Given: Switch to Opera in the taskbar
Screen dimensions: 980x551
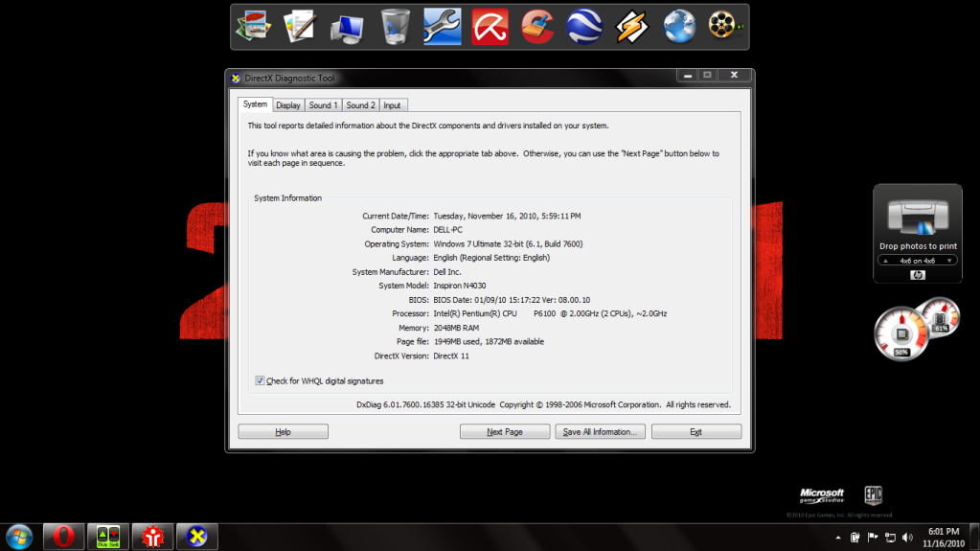Looking at the screenshot, I should point(64,537).
